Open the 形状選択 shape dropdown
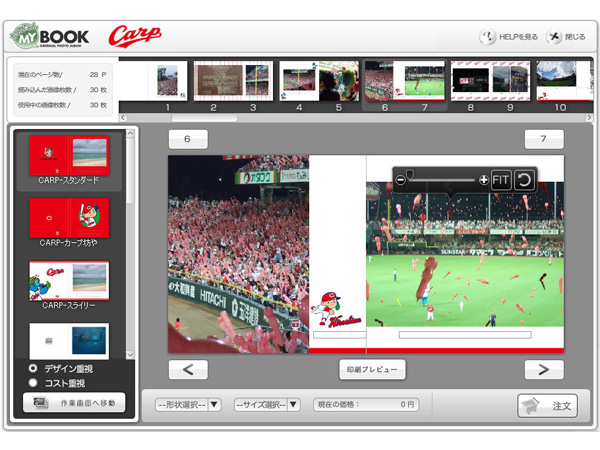Viewport: 600px width, 450px height. [188, 404]
